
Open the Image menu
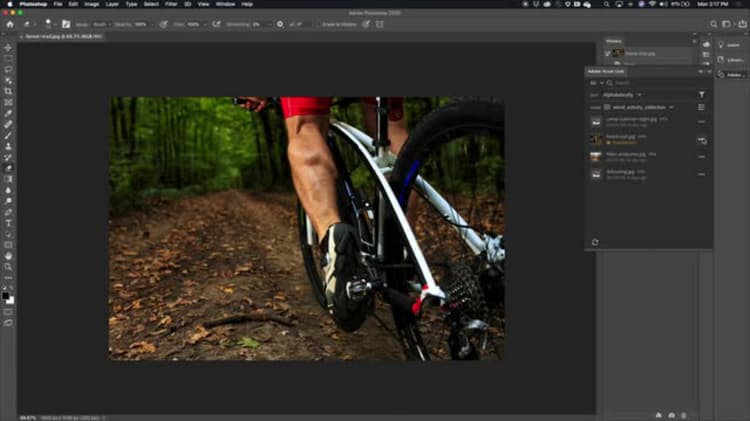pyautogui.click(x=91, y=4)
